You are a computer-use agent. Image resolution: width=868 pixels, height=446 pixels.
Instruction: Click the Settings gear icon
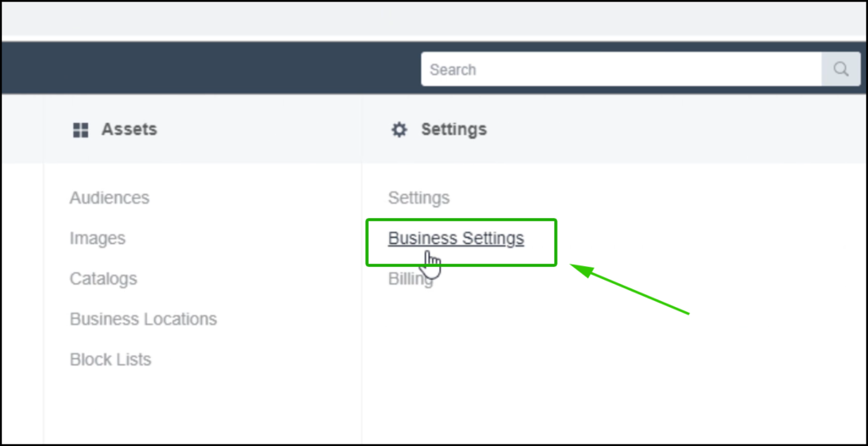[399, 130]
